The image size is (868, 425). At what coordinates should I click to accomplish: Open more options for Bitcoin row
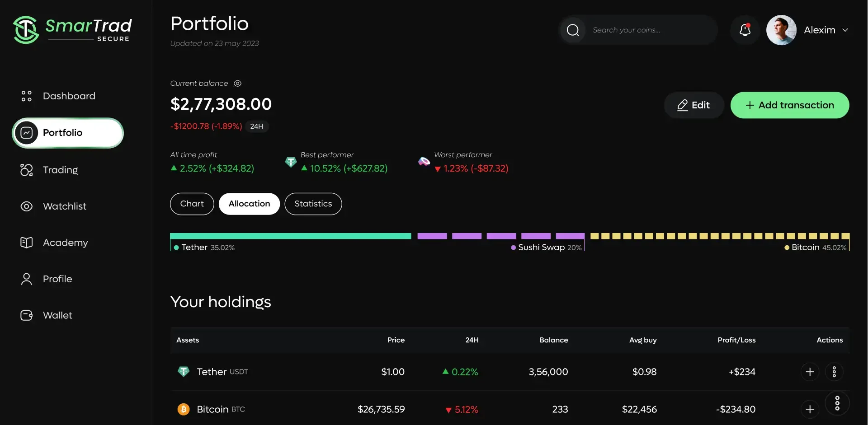(x=837, y=403)
